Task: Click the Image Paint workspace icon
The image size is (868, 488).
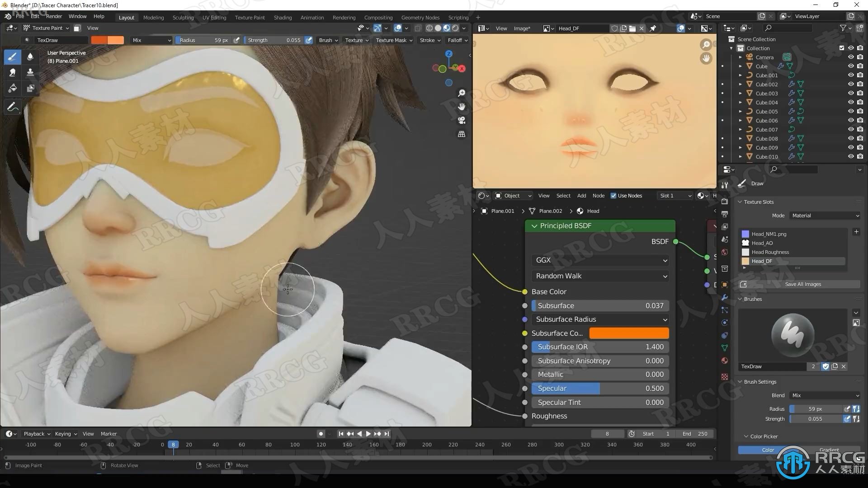Action: tap(10, 465)
